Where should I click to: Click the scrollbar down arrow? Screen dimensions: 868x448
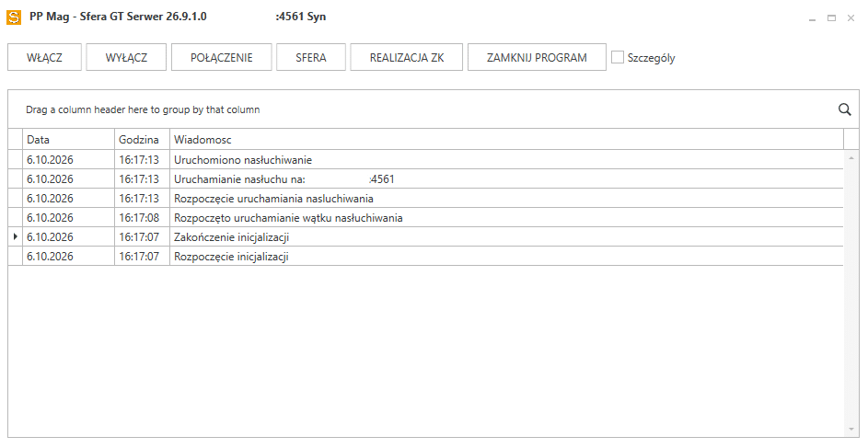851,430
